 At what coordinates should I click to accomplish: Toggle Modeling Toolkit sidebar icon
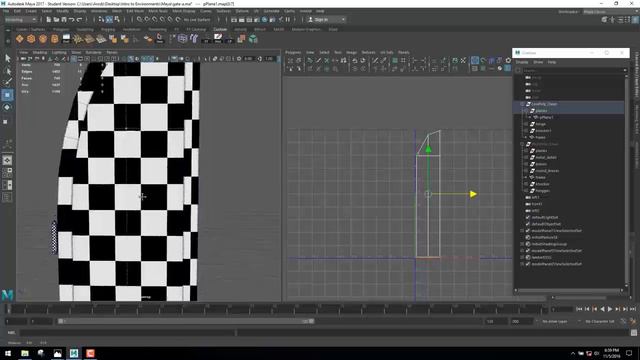pos(604,19)
